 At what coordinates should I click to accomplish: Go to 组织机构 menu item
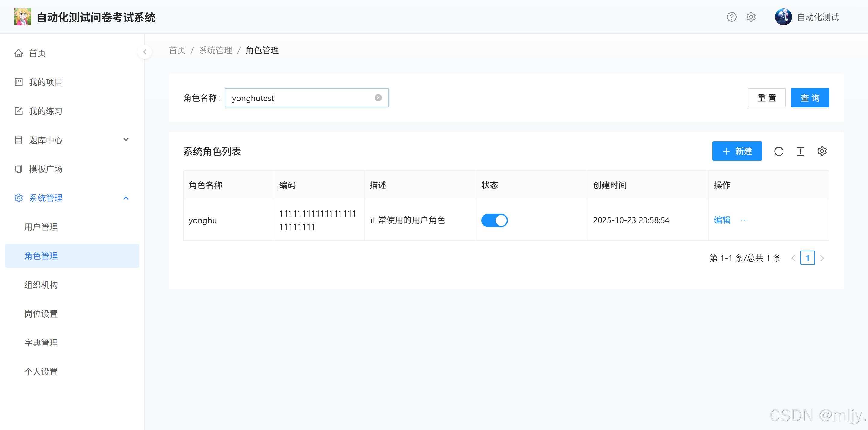pos(41,285)
